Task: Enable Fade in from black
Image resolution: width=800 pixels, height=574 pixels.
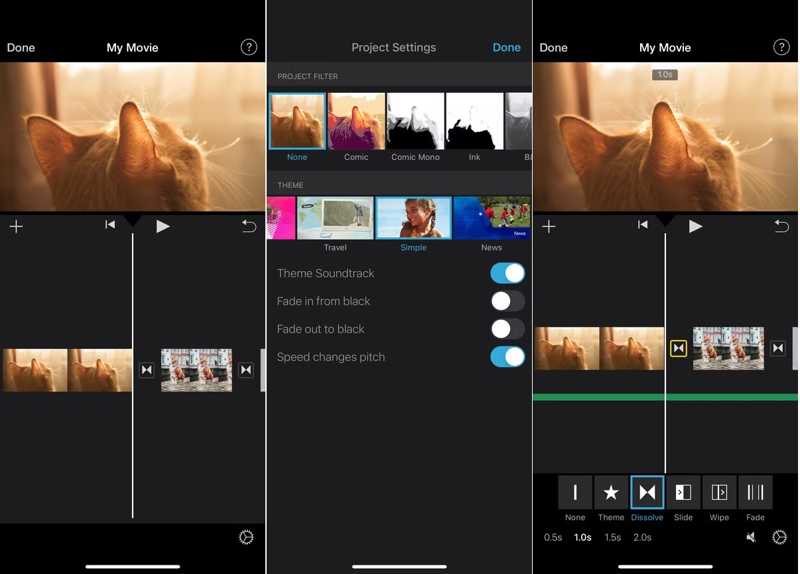Action: (507, 301)
